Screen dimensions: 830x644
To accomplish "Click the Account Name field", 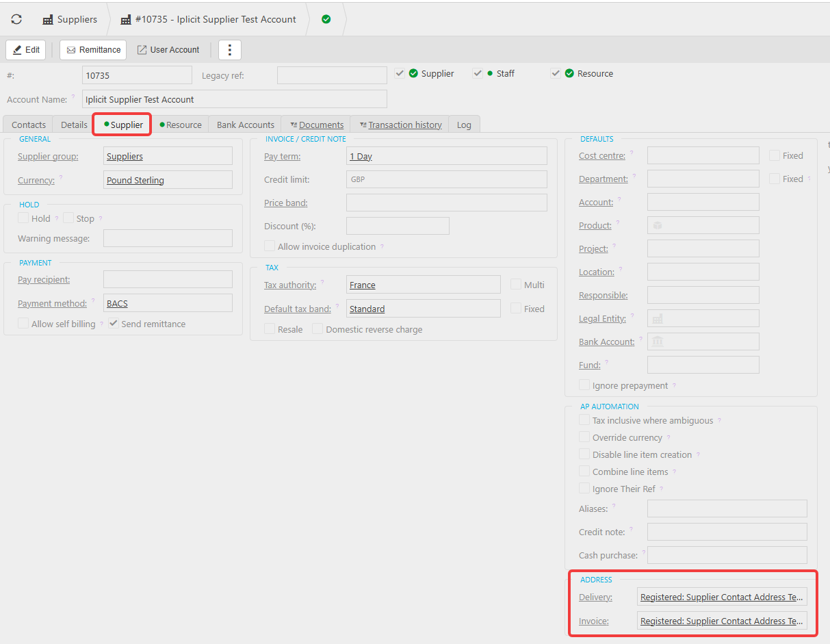I will click(234, 99).
